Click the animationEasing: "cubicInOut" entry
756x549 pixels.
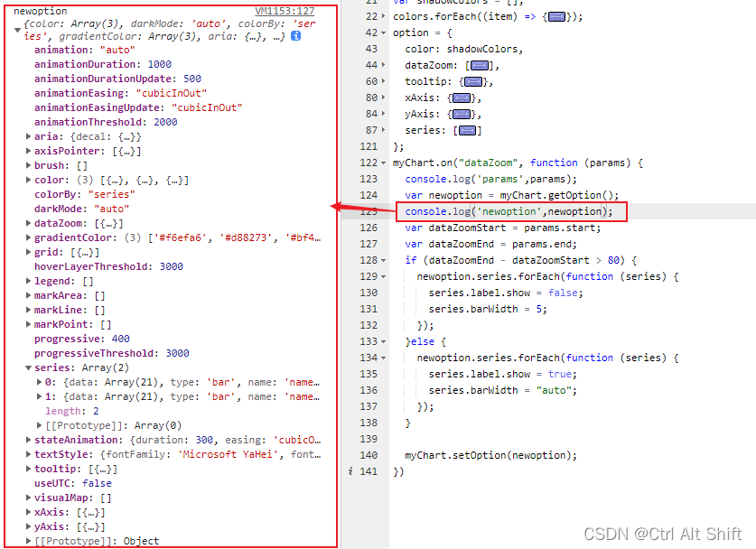tap(120, 93)
